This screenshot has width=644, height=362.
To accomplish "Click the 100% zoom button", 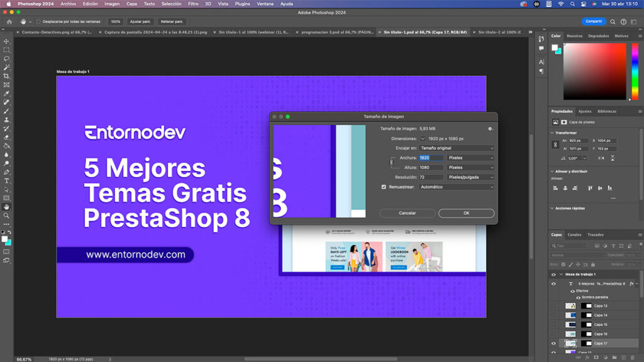I will point(116,21).
